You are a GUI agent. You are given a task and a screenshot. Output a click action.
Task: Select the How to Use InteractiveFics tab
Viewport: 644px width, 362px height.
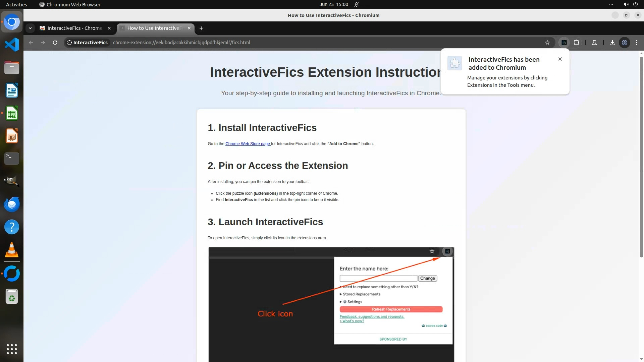click(x=154, y=28)
